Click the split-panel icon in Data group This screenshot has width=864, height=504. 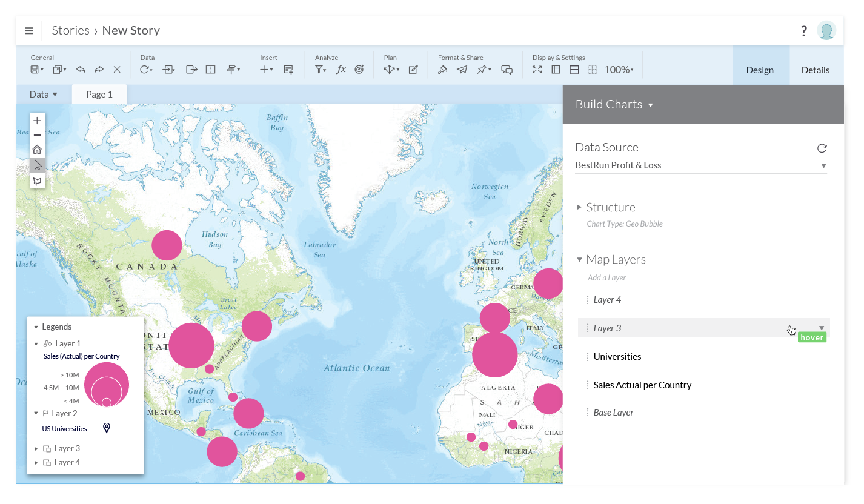coord(210,70)
